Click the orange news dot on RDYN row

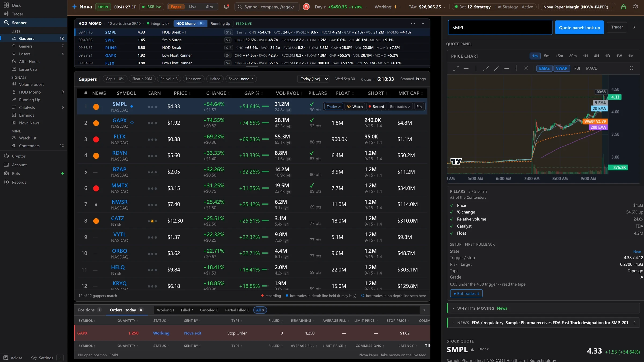click(x=96, y=156)
